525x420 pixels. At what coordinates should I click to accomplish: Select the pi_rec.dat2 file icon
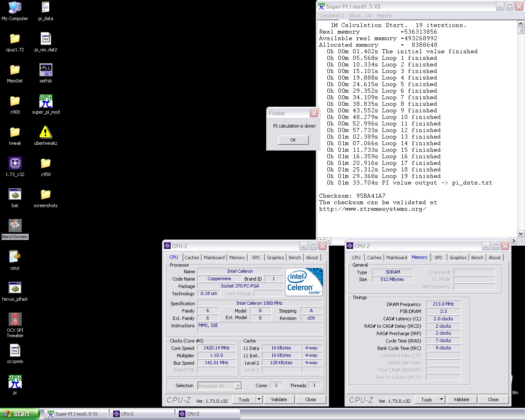click(x=46, y=39)
